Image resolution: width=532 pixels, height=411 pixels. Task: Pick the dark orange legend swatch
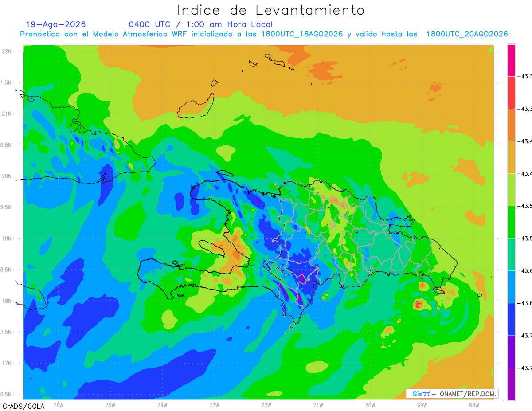511,125
